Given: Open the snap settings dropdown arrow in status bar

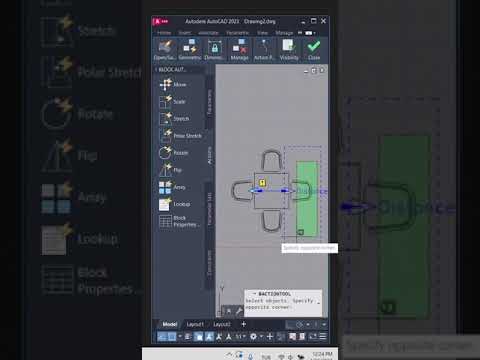Looking at the screenshot, I should (180, 336).
